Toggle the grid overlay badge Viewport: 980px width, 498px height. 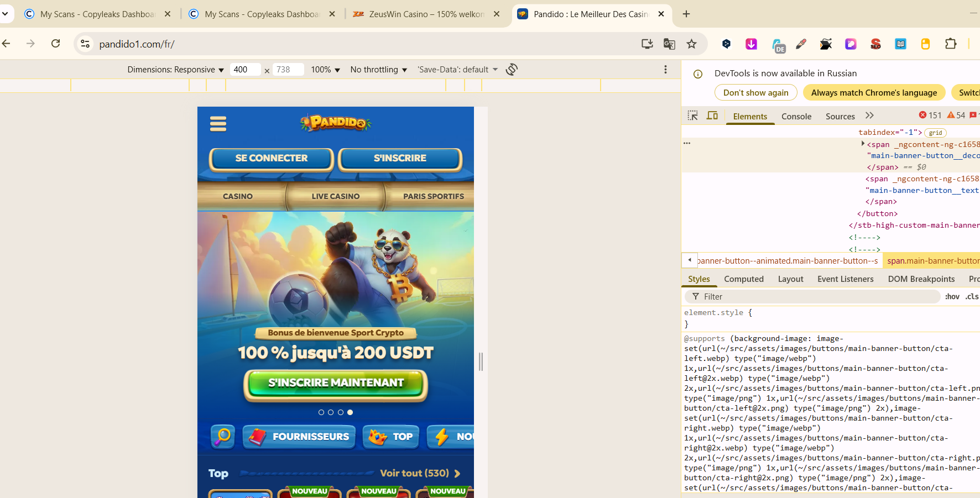click(x=935, y=133)
